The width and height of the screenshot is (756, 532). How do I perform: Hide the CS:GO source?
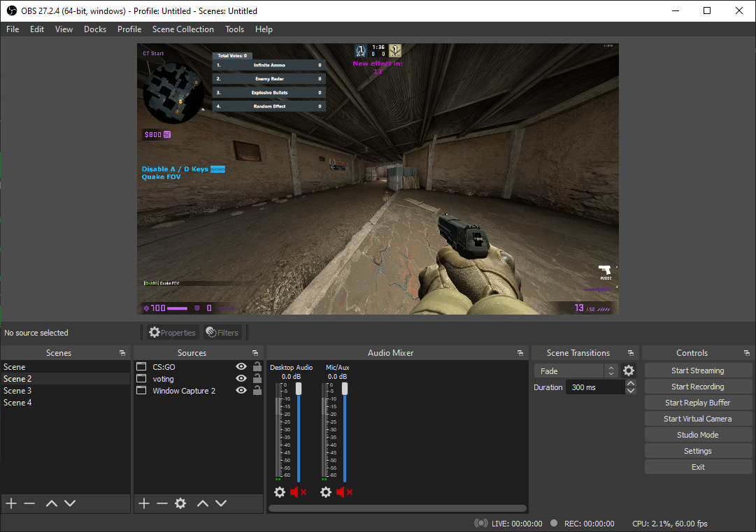tap(241, 366)
